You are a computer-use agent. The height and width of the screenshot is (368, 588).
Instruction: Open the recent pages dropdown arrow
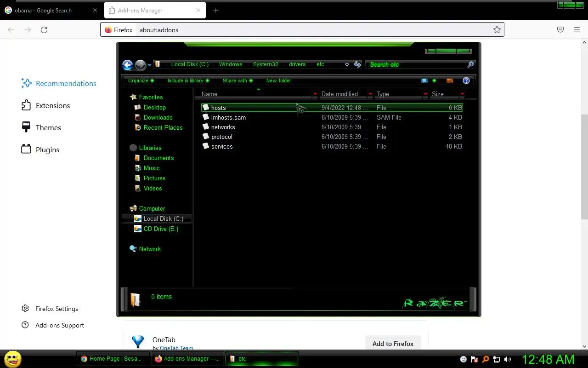click(x=149, y=65)
